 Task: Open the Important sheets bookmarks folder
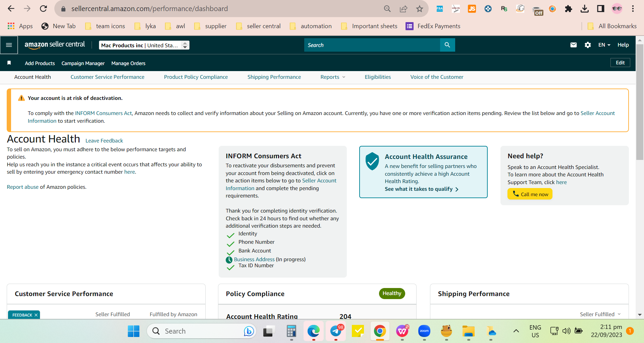point(369,26)
